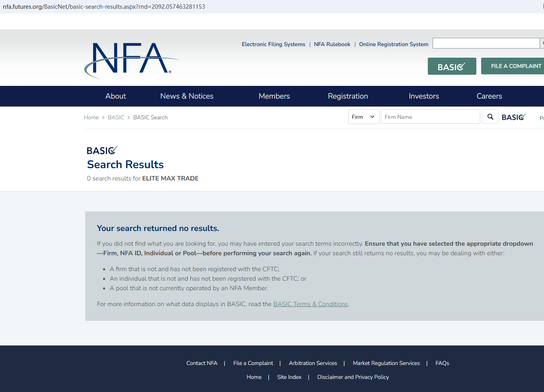Click Contact NFA in footer
The image size is (544, 392).
(x=202, y=363)
